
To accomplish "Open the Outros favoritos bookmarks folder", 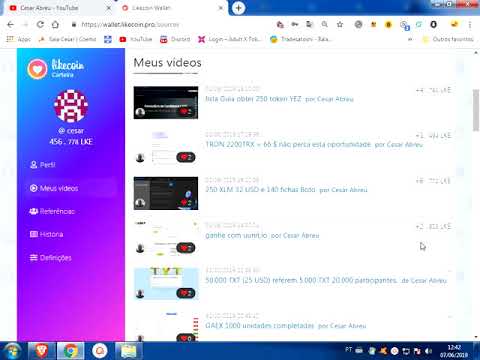I will click(x=448, y=39).
